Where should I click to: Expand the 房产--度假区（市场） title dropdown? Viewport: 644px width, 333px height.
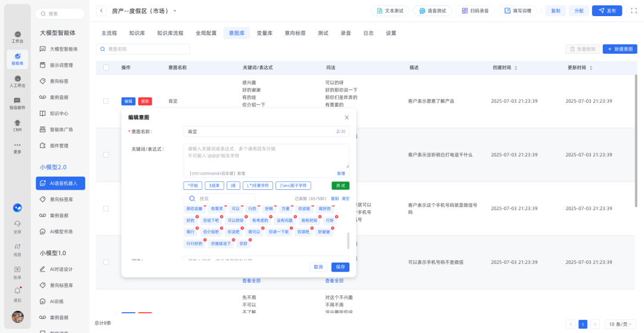[175, 11]
